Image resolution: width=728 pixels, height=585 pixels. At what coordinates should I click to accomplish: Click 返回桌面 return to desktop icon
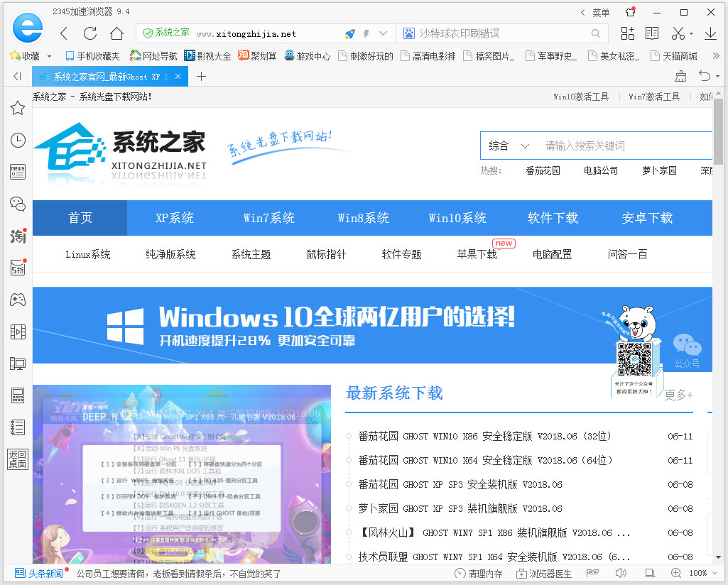coord(18,459)
